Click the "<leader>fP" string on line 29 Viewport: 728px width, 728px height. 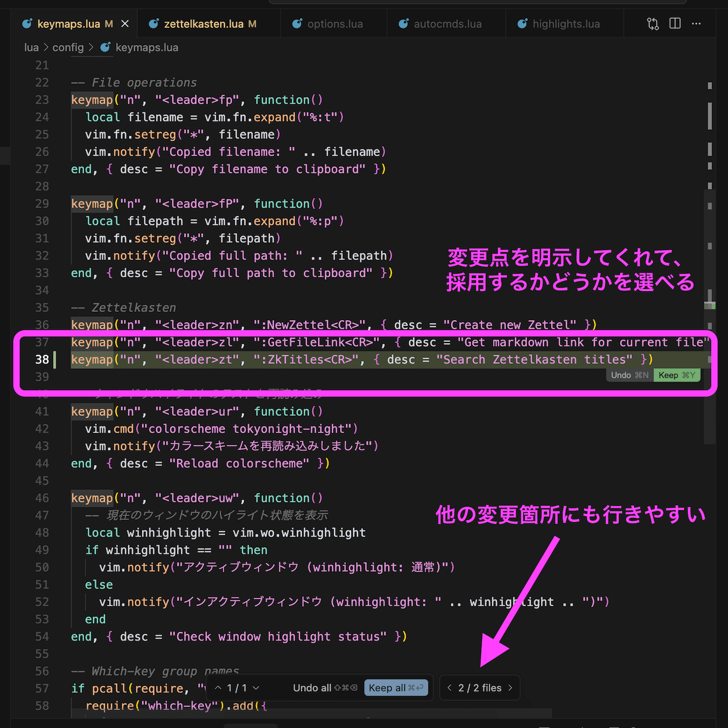click(x=197, y=204)
